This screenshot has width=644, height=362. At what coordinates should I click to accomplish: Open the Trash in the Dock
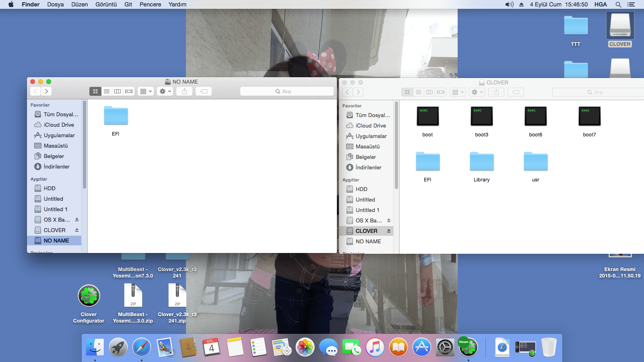point(549,347)
